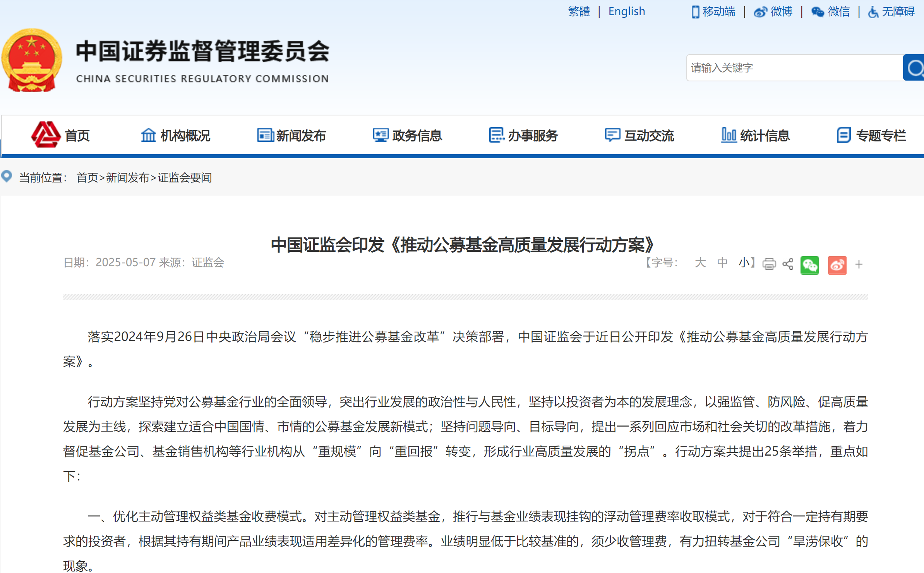Switch to the English version
924x573 pixels.
point(627,12)
